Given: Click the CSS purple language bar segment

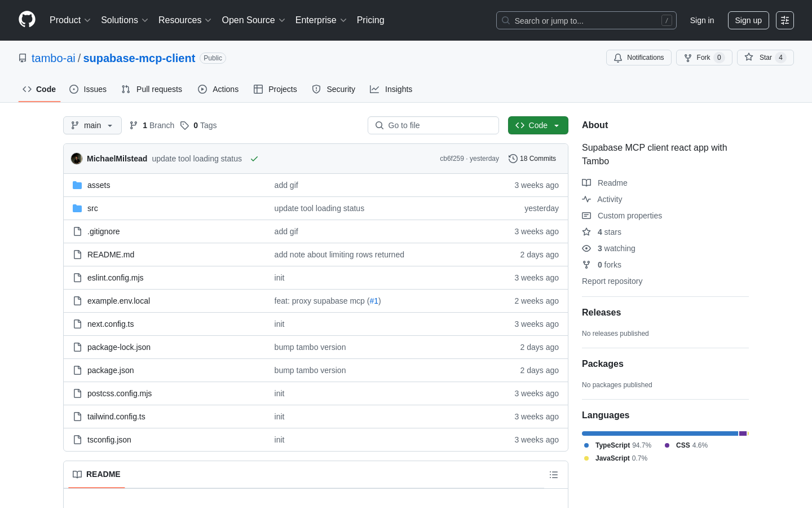Looking at the screenshot, I should (743, 433).
